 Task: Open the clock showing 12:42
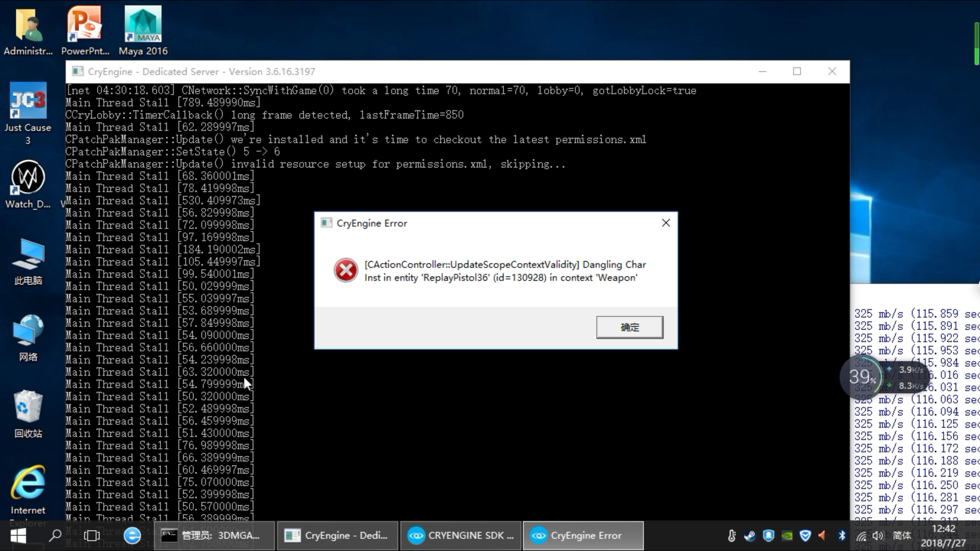943,536
